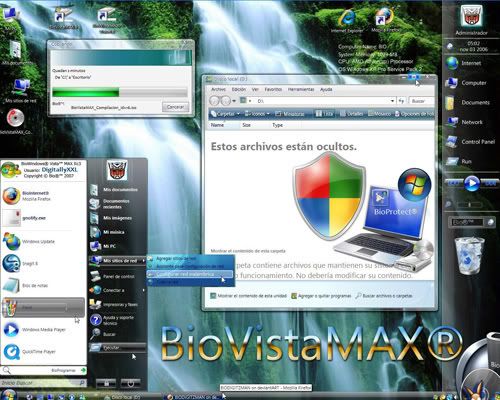Adjust the sidebar media volume slider
The image size is (500, 400).
(469, 204)
